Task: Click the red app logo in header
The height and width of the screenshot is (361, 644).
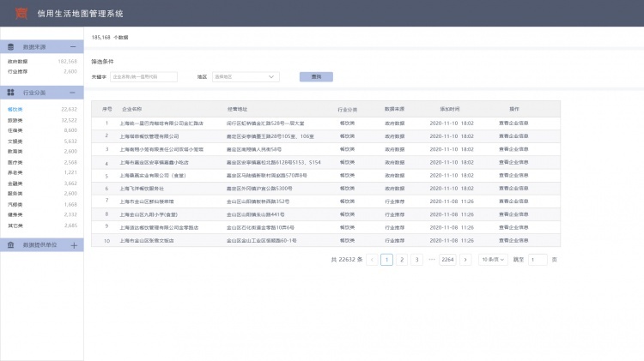Action: click(x=23, y=13)
